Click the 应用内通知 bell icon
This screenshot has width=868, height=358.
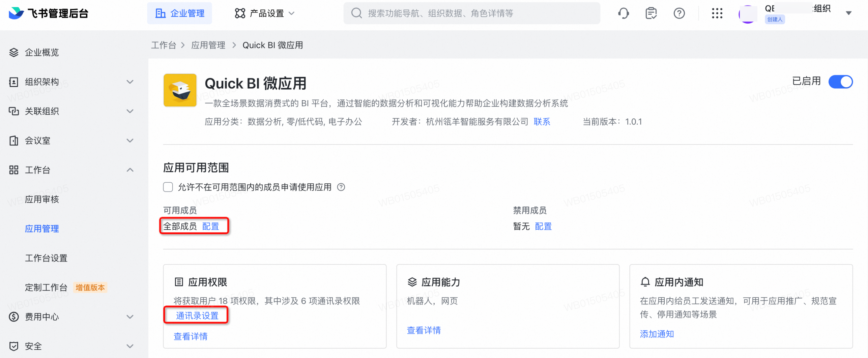(645, 282)
